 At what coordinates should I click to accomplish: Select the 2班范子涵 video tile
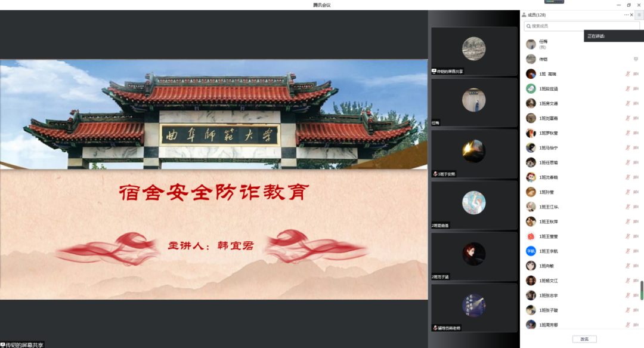pyautogui.click(x=474, y=256)
